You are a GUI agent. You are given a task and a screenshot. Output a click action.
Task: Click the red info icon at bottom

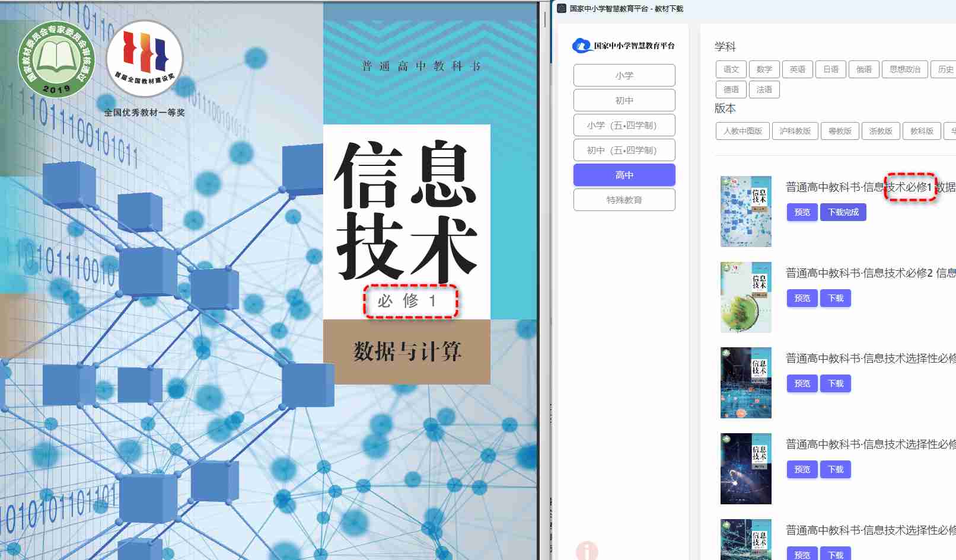(x=587, y=551)
